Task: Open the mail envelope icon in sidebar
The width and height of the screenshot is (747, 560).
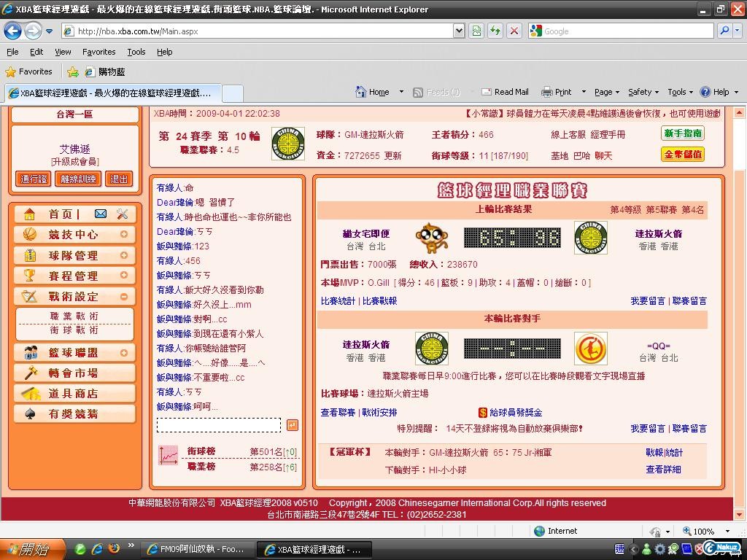Action: point(101,214)
